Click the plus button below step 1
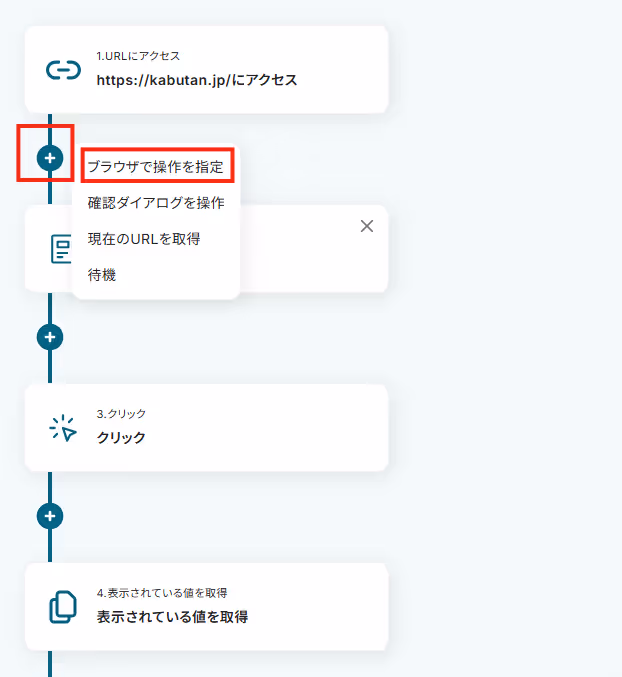 (50, 158)
